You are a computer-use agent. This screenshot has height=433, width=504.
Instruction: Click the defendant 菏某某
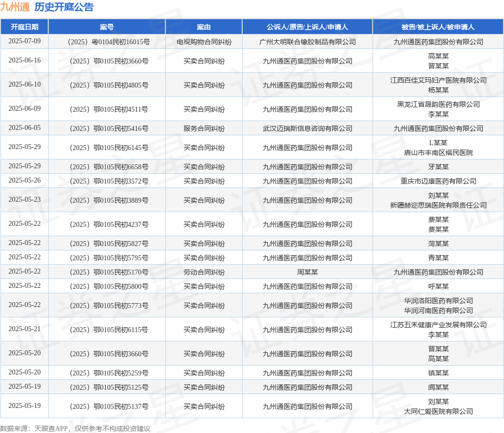pyautogui.click(x=439, y=244)
